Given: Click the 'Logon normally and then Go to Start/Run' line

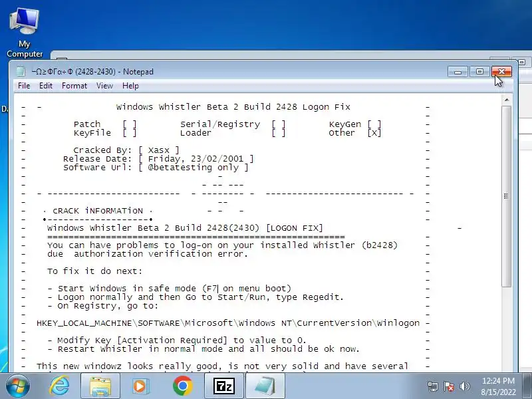Looking at the screenshot, I should [x=196, y=297].
